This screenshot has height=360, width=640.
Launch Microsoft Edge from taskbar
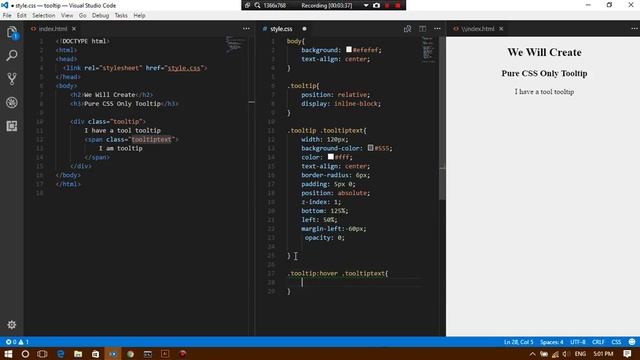click(60, 354)
